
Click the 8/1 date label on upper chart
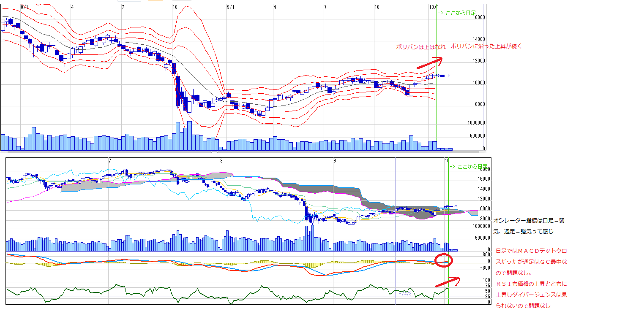pos(25,7)
